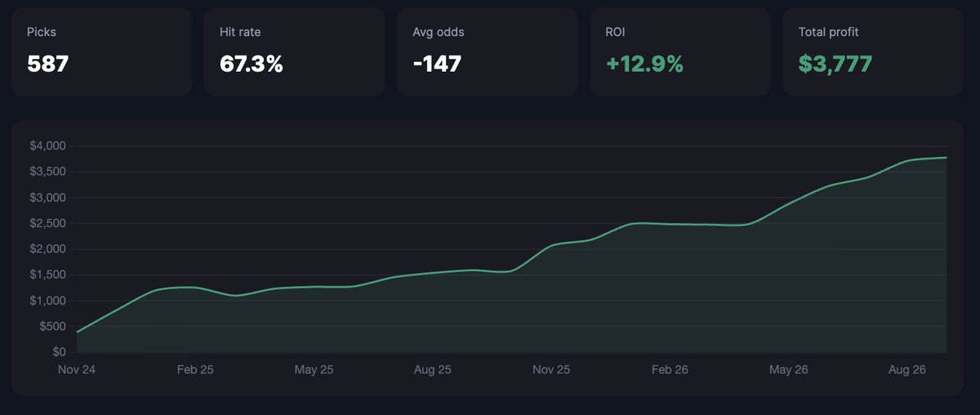Select the 67.3% hit rate value

coord(251,64)
